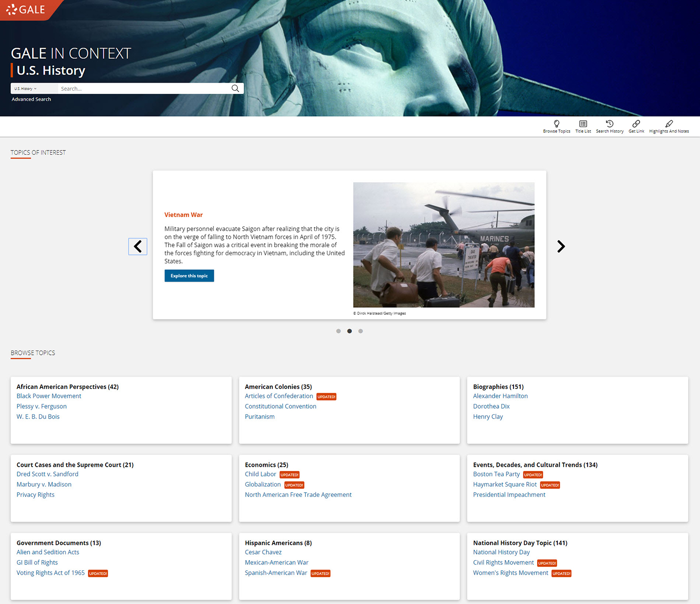Image resolution: width=700 pixels, height=604 pixels.
Task: Open Events, Decades, and Cultural Trends category
Action: pyautogui.click(x=535, y=465)
